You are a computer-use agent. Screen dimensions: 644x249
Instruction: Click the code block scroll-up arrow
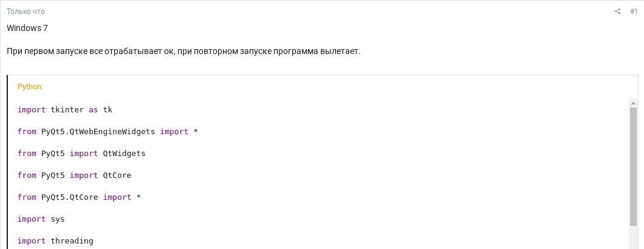click(x=633, y=104)
